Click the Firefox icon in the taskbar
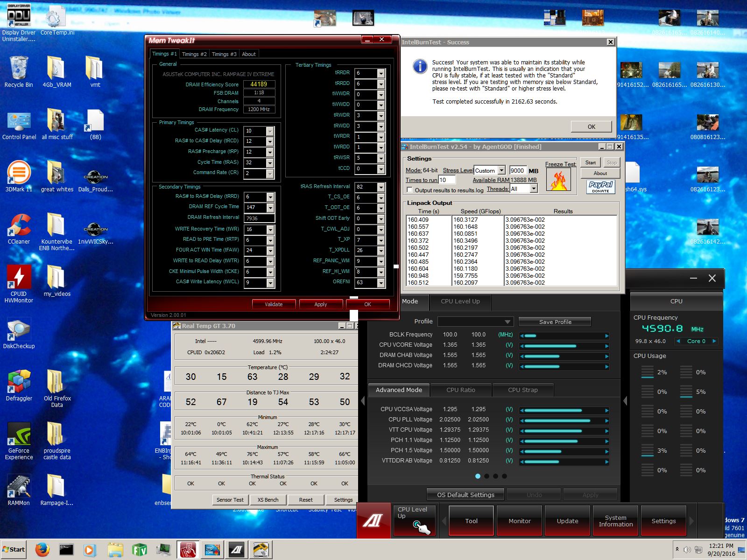Screen dimensions: 747x560 [42, 550]
